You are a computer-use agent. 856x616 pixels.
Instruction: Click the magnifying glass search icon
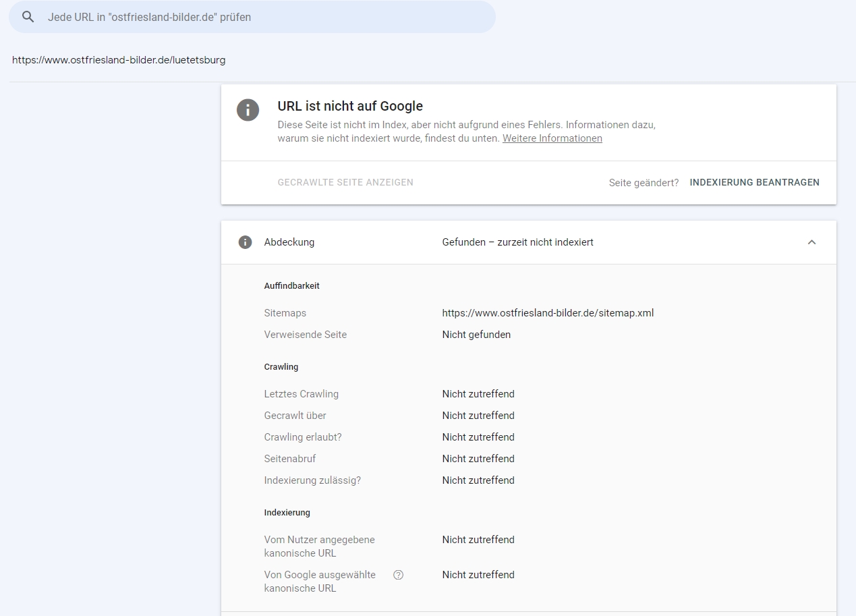tap(28, 18)
